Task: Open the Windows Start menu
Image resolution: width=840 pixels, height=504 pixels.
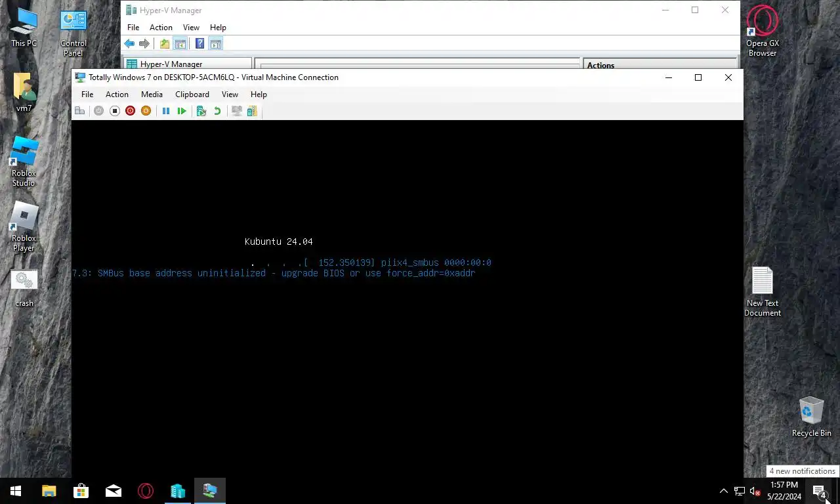Action: 16,491
